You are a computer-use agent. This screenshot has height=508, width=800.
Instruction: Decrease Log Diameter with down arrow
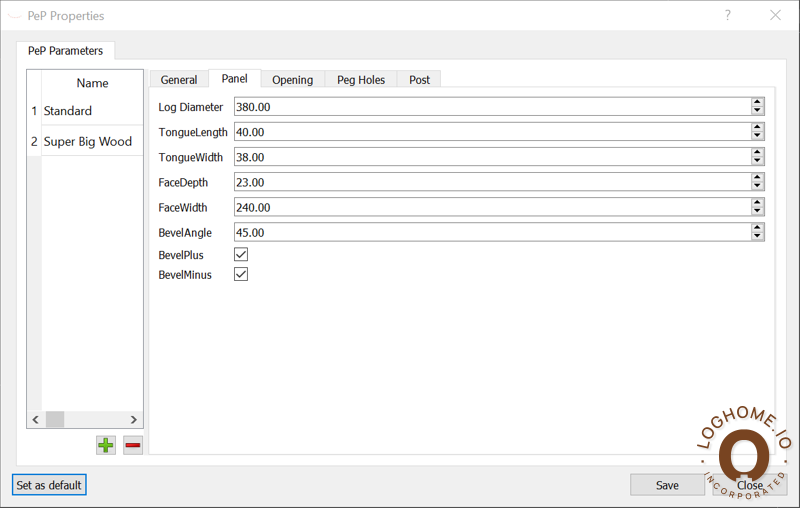coord(757,111)
